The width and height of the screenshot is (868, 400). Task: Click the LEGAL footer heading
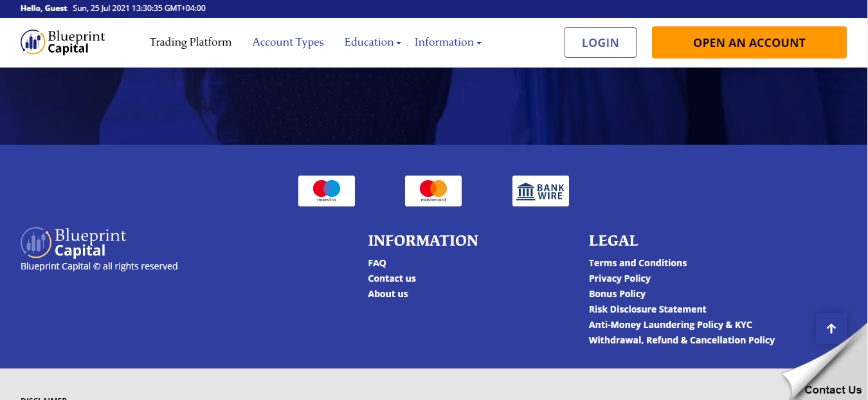coord(613,241)
